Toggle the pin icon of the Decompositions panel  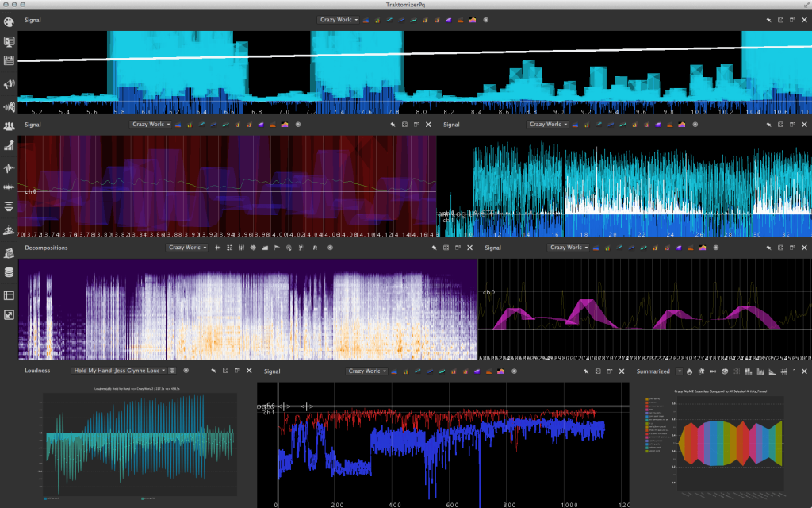[435, 248]
